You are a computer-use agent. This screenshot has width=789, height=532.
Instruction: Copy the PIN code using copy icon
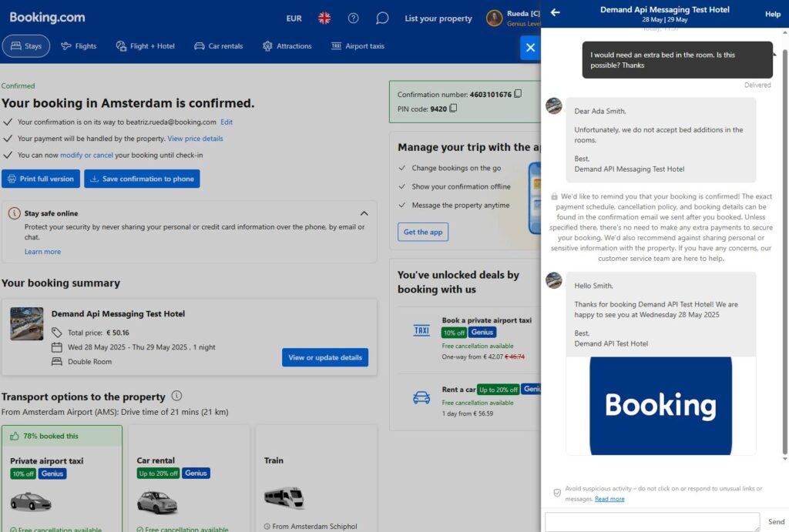(x=453, y=108)
